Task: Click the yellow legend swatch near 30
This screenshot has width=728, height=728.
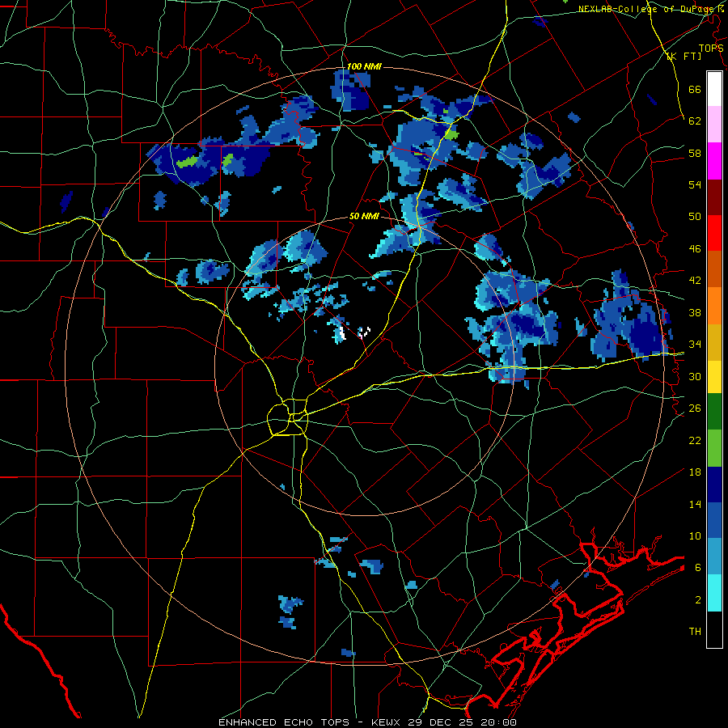Action: point(714,376)
